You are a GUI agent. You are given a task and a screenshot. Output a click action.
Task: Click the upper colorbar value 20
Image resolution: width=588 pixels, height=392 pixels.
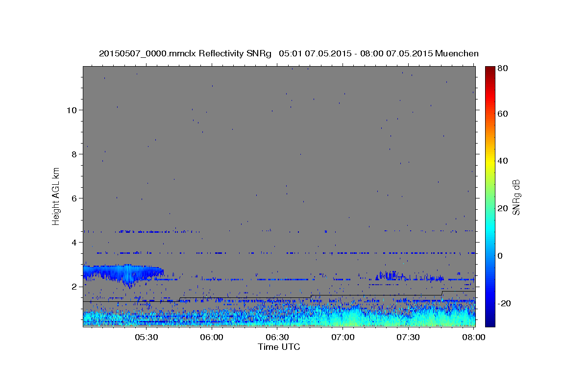tap(503, 209)
